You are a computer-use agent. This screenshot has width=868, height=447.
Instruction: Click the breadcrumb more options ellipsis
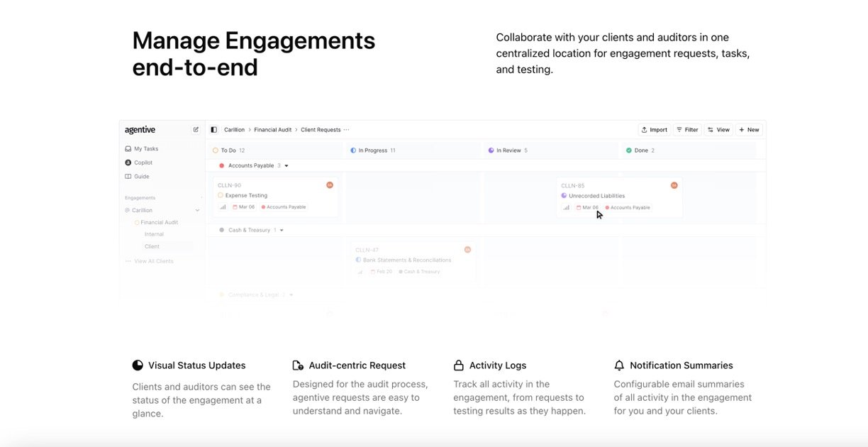[347, 130]
